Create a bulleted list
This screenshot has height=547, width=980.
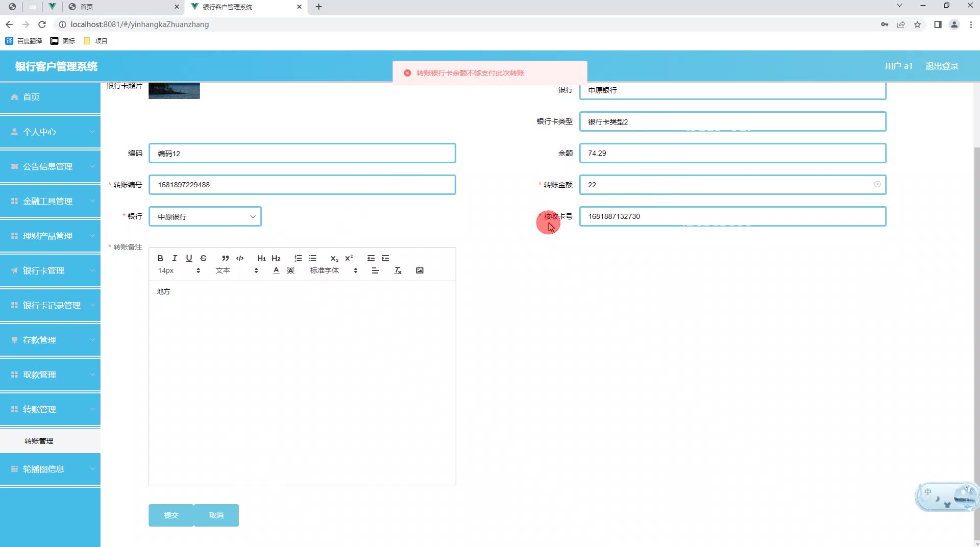tap(313, 258)
